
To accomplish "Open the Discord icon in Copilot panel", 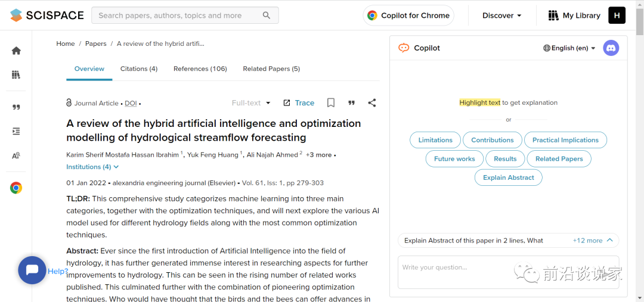I will (611, 48).
